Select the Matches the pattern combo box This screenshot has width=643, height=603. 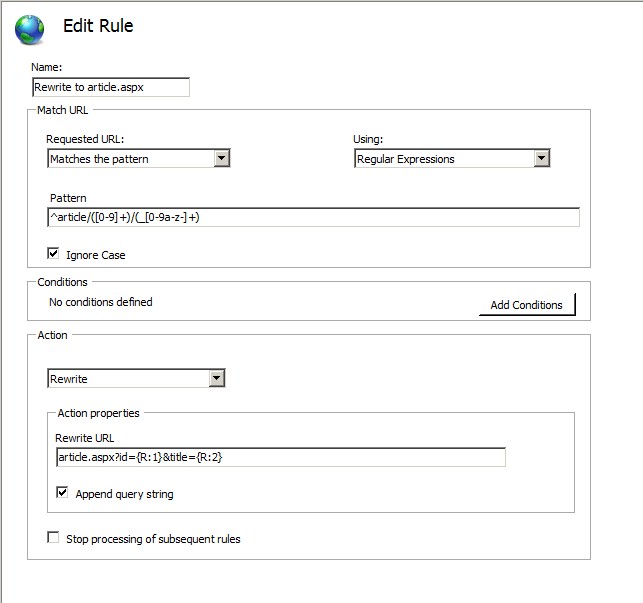tap(139, 158)
